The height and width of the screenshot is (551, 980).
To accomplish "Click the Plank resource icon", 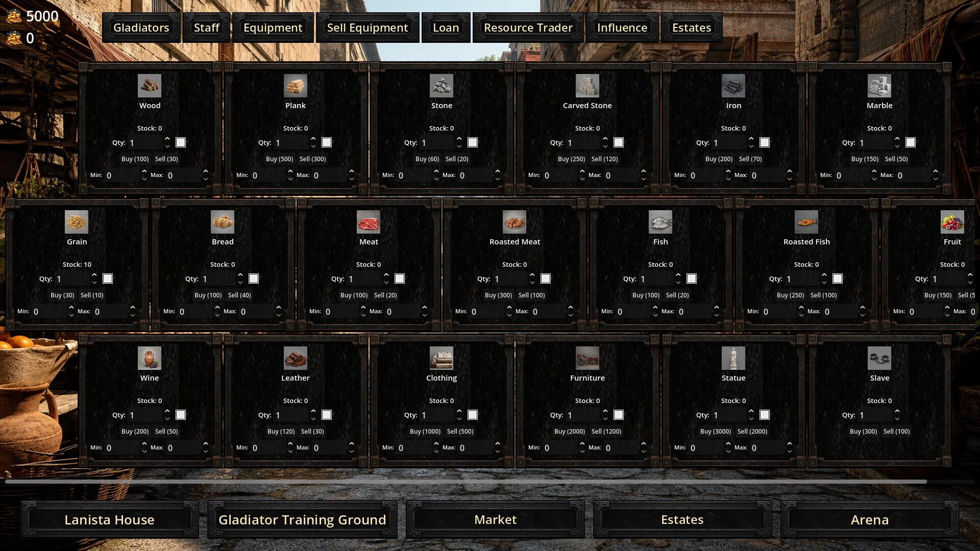I will [296, 86].
